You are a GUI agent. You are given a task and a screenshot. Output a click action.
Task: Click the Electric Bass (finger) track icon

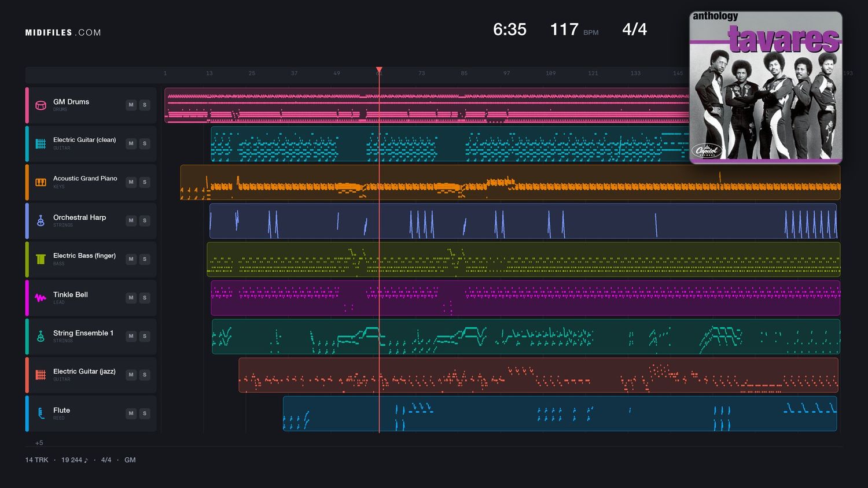(x=41, y=259)
